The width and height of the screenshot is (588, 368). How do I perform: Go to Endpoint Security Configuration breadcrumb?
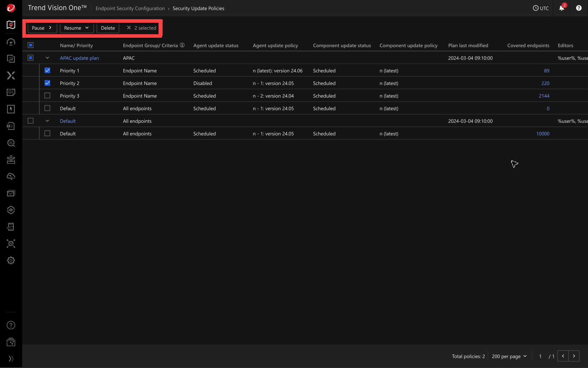[x=130, y=8]
